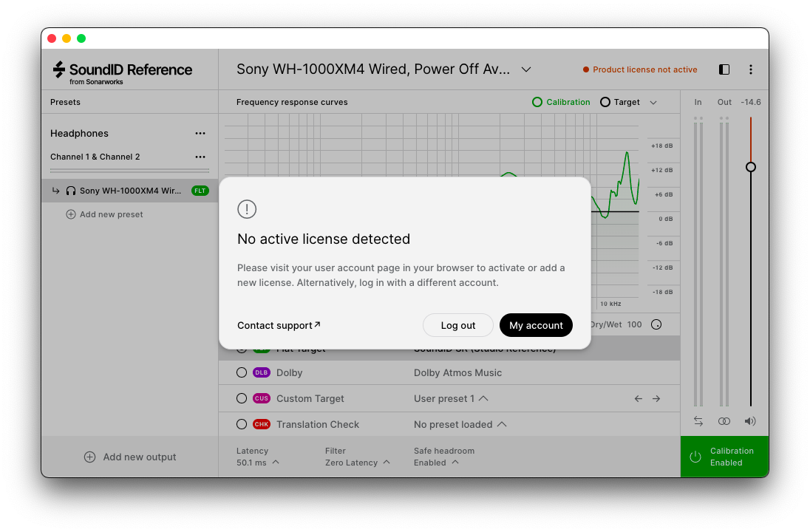This screenshot has height=532, width=810.
Task: Click the CHK badge icon
Action: (x=262, y=424)
